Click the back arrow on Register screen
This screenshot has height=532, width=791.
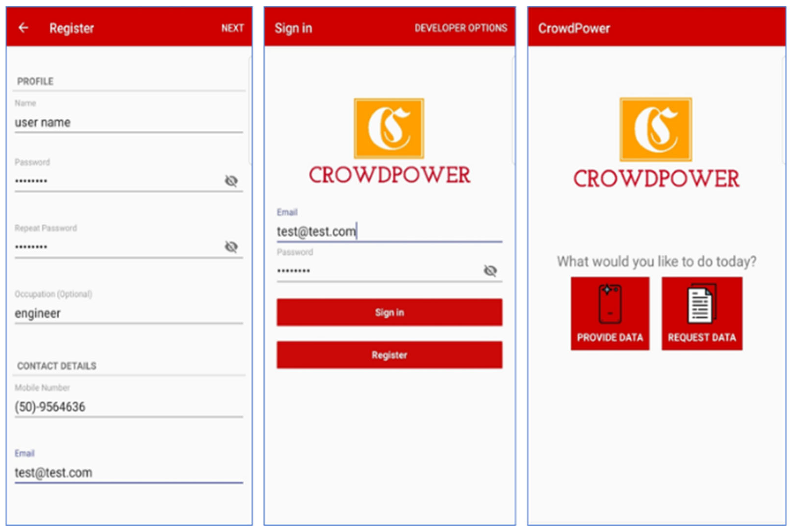click(x=23, y=28)
